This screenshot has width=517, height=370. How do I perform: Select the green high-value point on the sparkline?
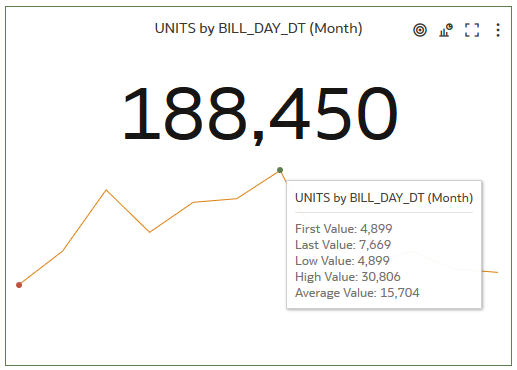tap(280, 170)
